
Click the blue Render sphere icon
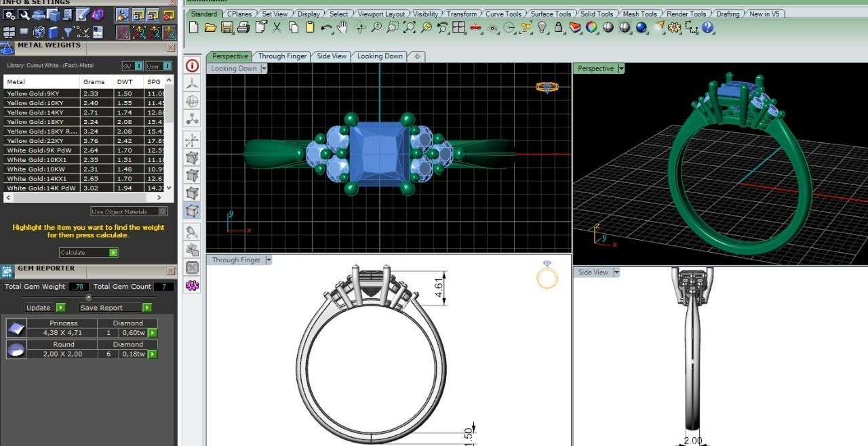(642, 28)
